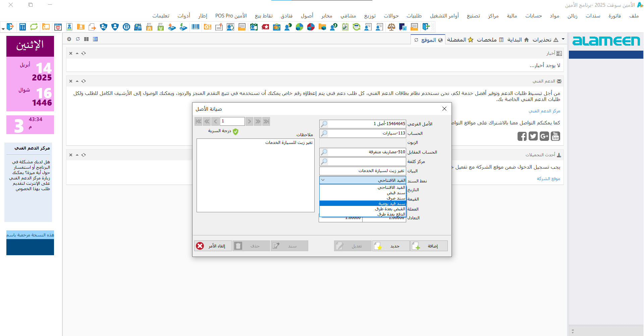Click the green refresh arrows toolbar icon

pos(34,27)
